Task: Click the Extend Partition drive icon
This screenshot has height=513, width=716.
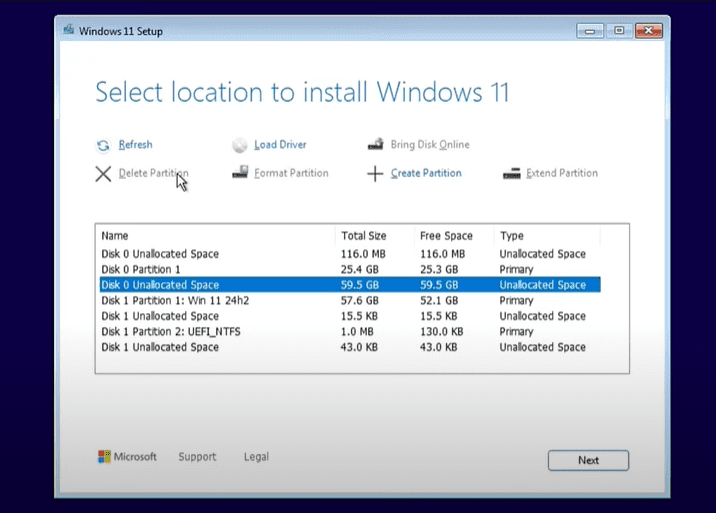Action: (x=511, y=173)
